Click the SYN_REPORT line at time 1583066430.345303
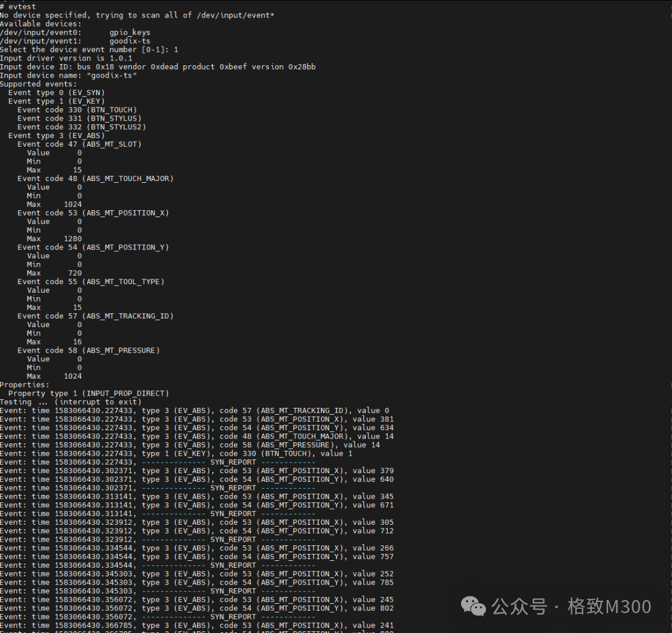Viewport: 672px width, 633px height. [x=157, y=591]
